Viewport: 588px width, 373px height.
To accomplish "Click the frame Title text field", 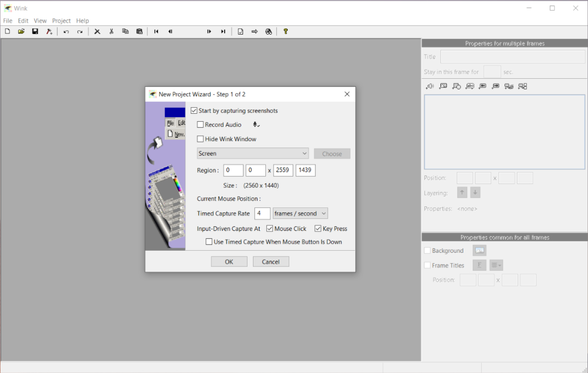I will point(513,56).
